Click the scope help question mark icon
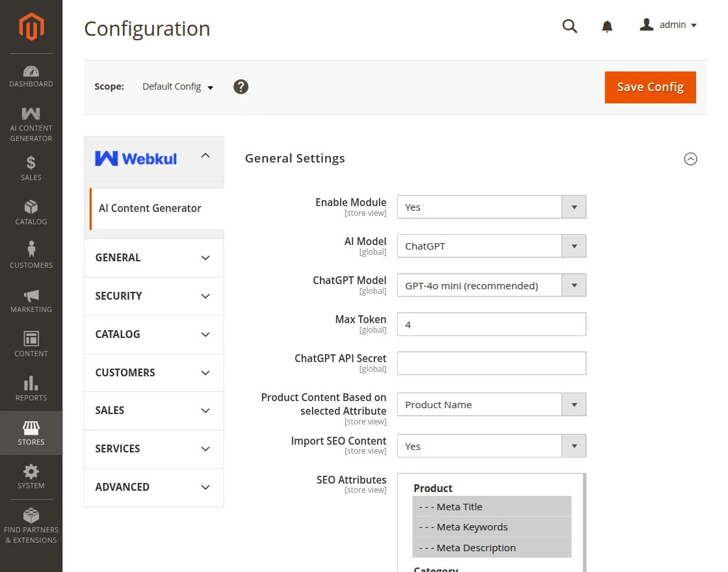This screenshot has height=572, width=728. pos(240,86)
